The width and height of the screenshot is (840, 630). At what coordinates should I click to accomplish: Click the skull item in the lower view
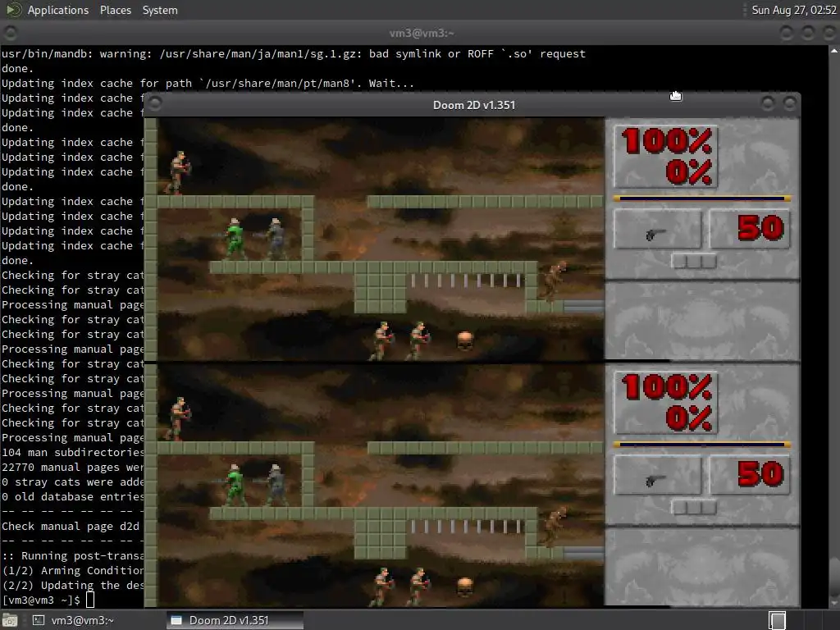pyautogui.click(x=465, y=586)
